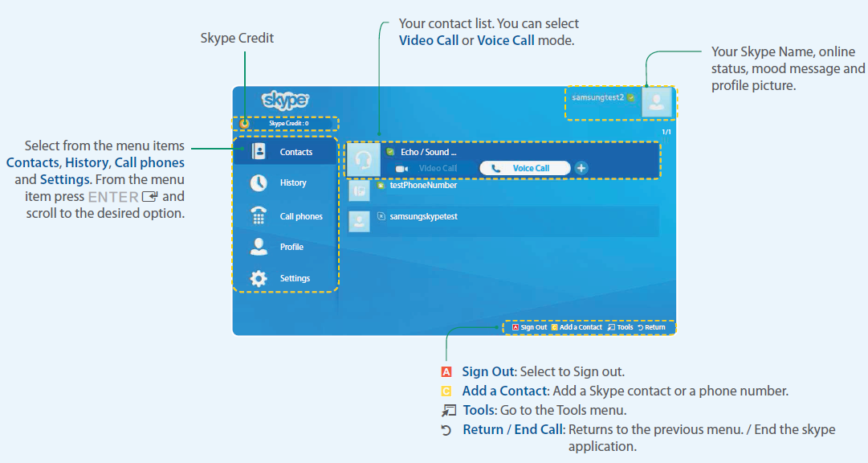Click the green status icon before Echo / Sound
868x463 pixels.
click(390, 152)
